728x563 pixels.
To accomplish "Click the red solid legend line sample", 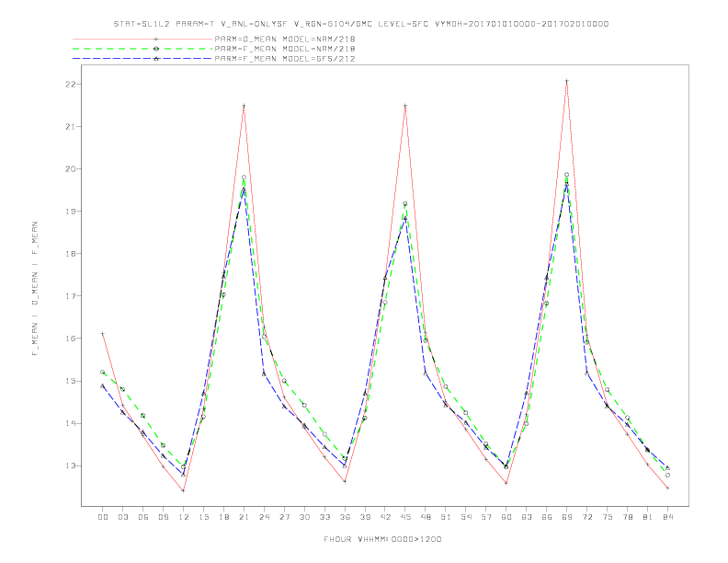I will 142,39.
